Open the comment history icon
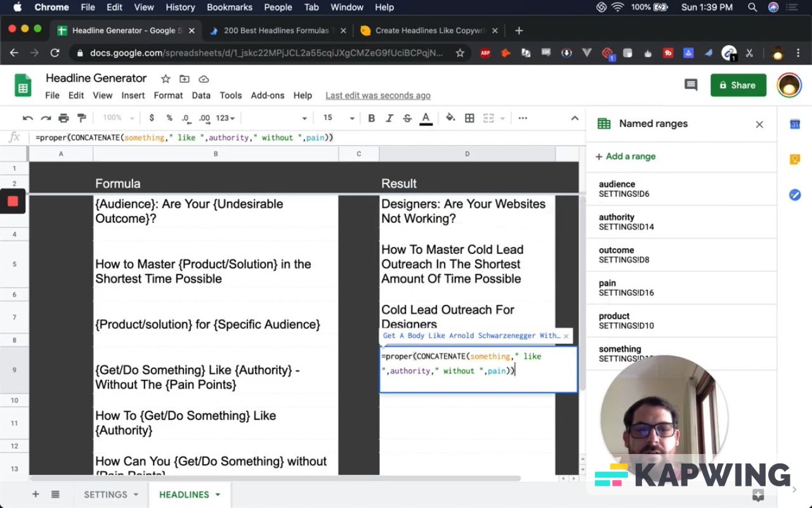 691,85
